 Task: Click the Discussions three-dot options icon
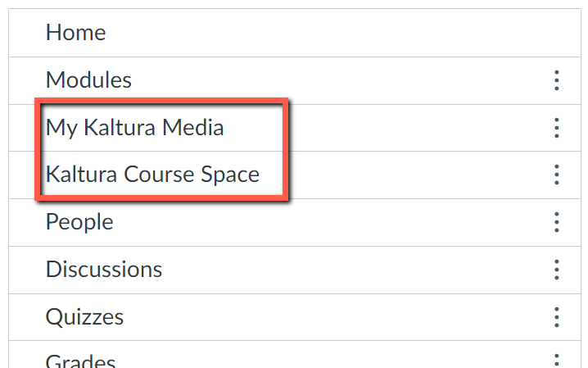tap(556, 270)
